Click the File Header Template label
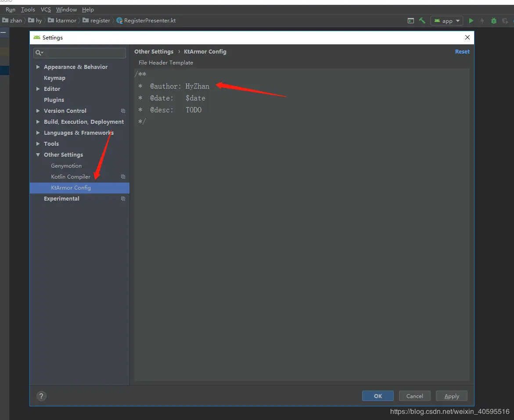Image resolution: width=514 pixels, height=420 pixels. 166,63
